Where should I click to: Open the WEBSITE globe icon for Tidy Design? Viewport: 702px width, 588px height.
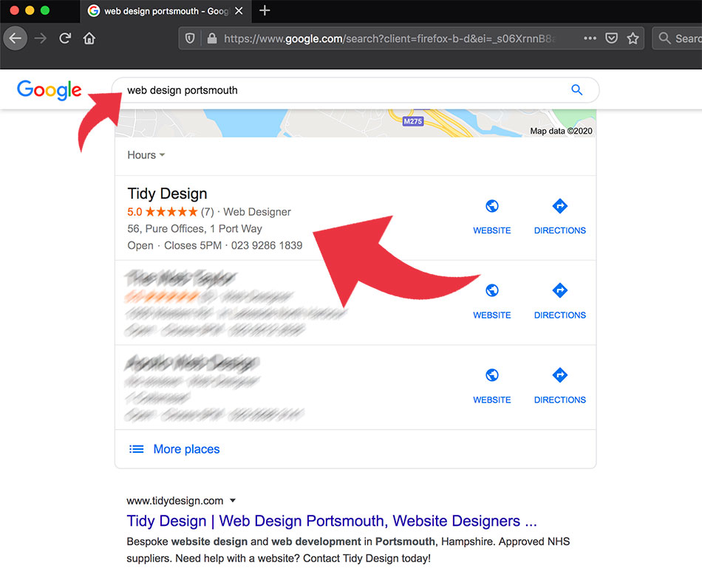[x=491, y=206]
